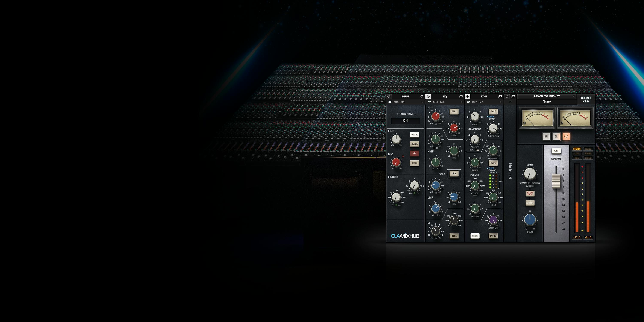Open the Bucket View button
The width and height of the screenshot is (644, 322).
tap(586, 100)
